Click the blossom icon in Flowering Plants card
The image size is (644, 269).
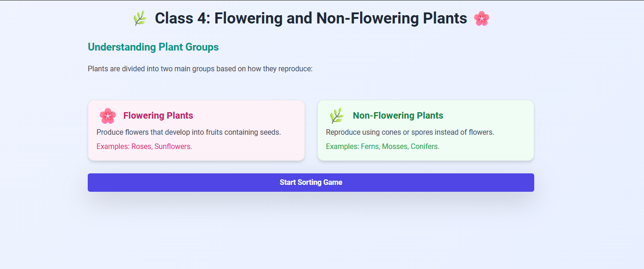pos(107,116)
